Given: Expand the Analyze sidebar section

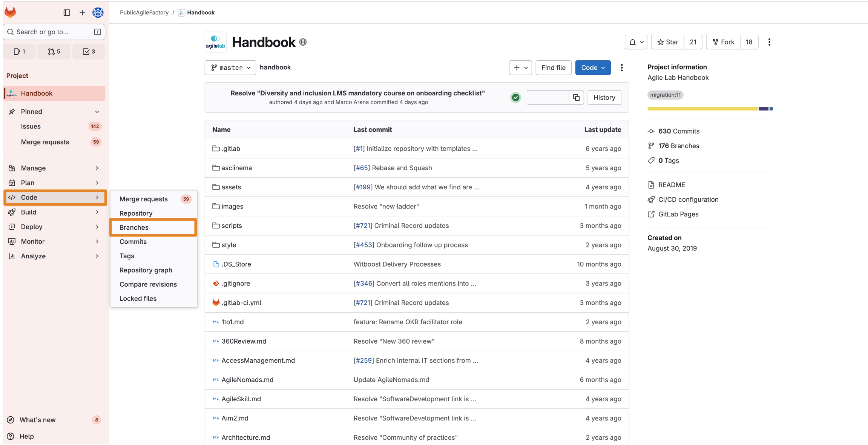Looking at the screenshot, I should 54,256.
